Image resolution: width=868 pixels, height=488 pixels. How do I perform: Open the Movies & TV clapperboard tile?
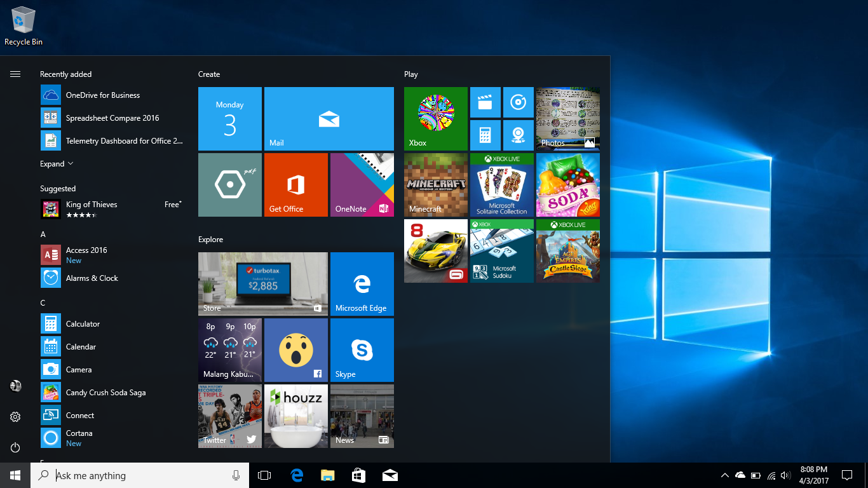click(x=485, y=102)
